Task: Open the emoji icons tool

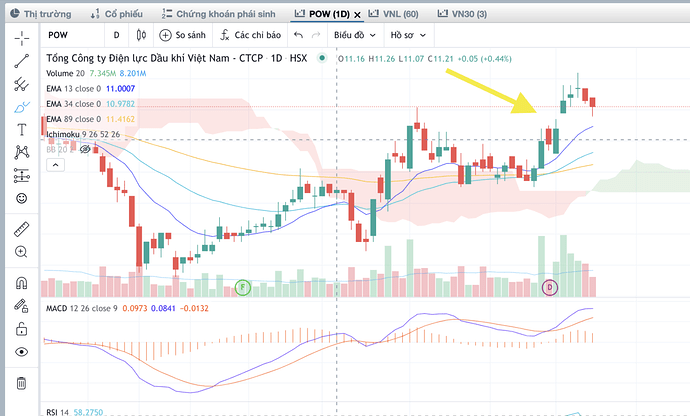Action: click(x=22, y=199)
